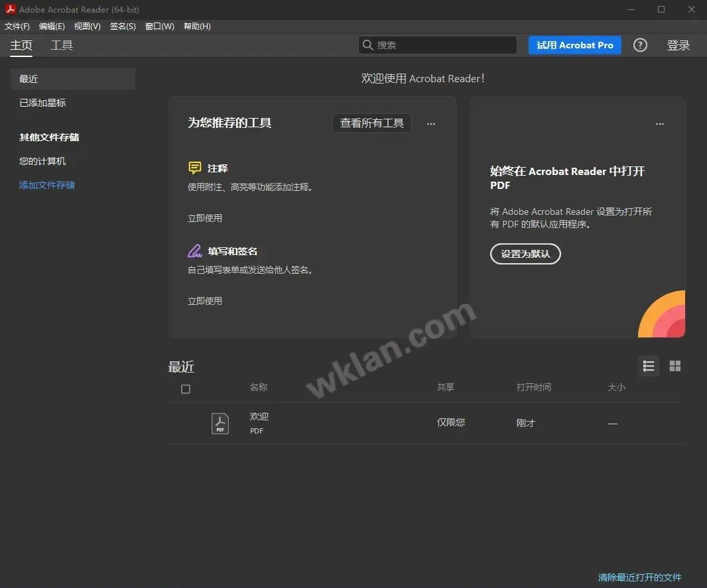Open more options in 为您推荐的工具 card
This screenshot has width=707, height=588.
pos(431,124)
